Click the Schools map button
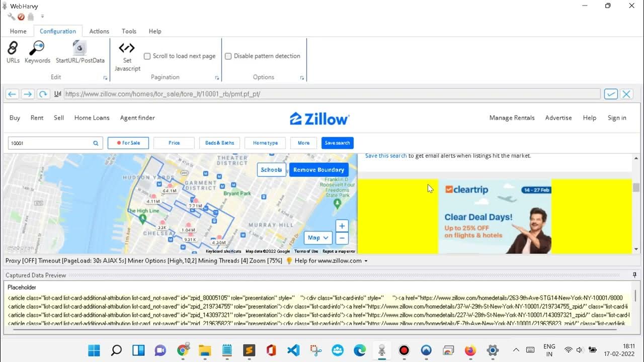Screen dimensions: 644x362 click(271, 170)
